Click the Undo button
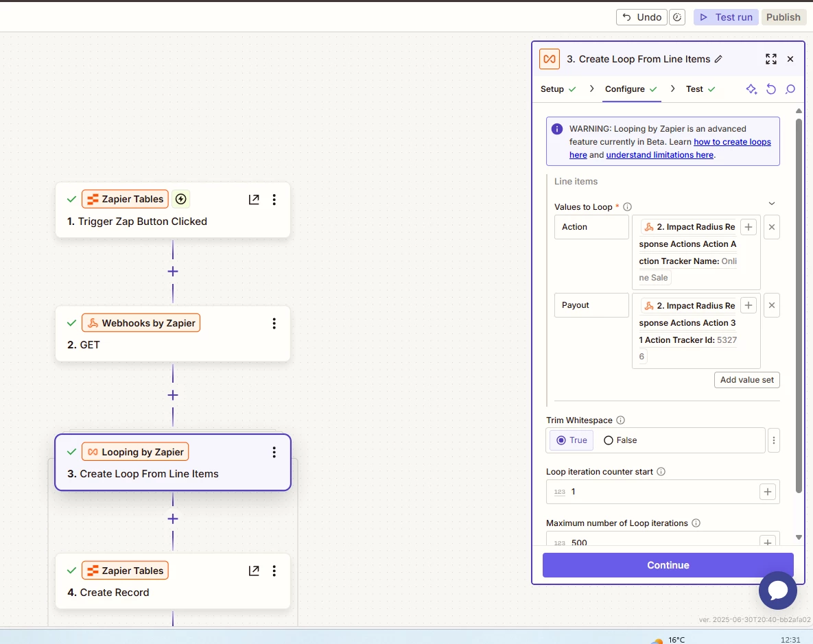This screenshot has width=813, height=644. coord(641,17)
